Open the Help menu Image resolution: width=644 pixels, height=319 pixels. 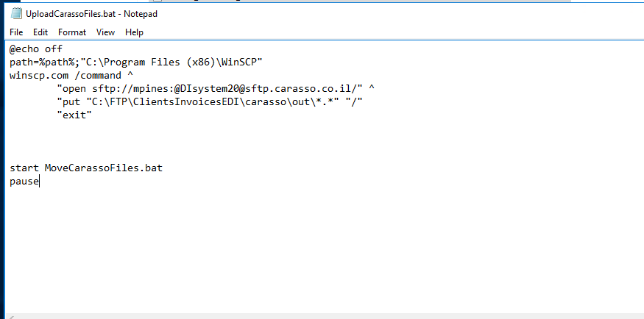coord(134,32)
